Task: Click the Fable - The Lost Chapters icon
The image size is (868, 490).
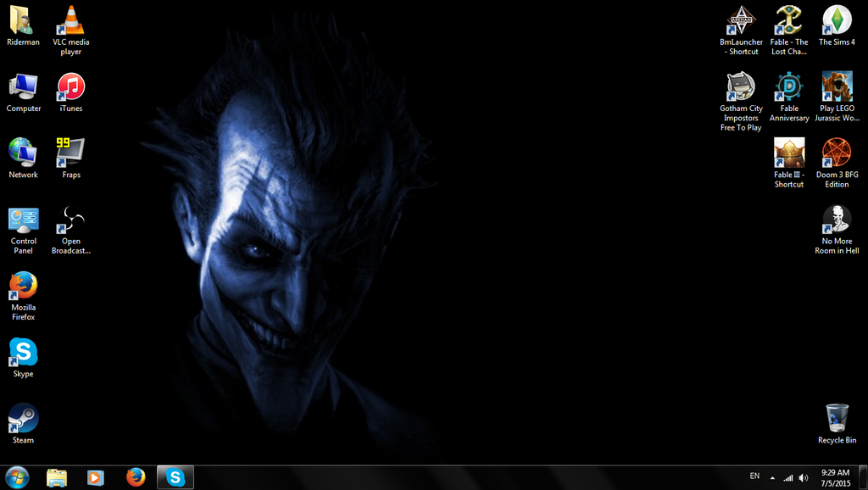Action: [789, 31]
